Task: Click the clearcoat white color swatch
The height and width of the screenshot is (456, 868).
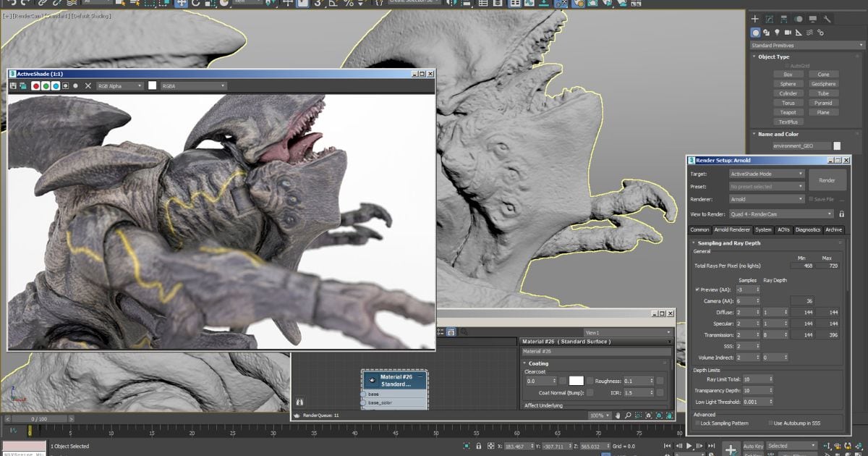Action: click(x=576, y=381)
